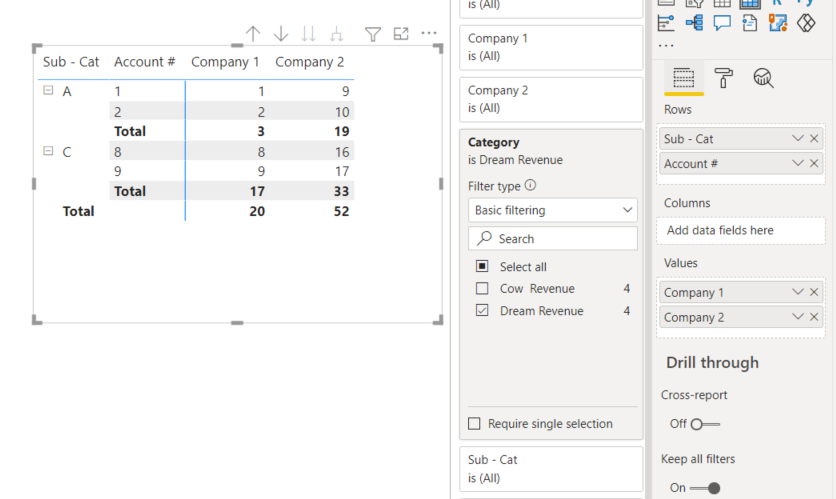Expand the Sub - Cat filter card

click(x=551, y=469)
